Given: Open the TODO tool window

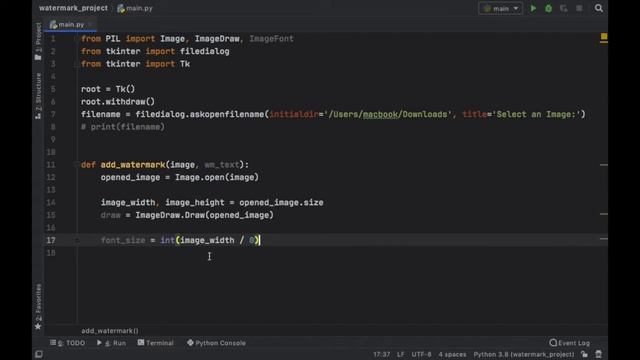Looking at the screenshot, I should (68, 343).
